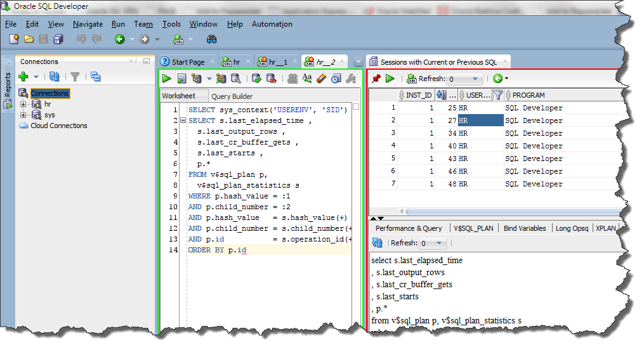Open the editor tab list dropdown
Viewport: 644px width, 350px height.
click(x=358, y=62)
